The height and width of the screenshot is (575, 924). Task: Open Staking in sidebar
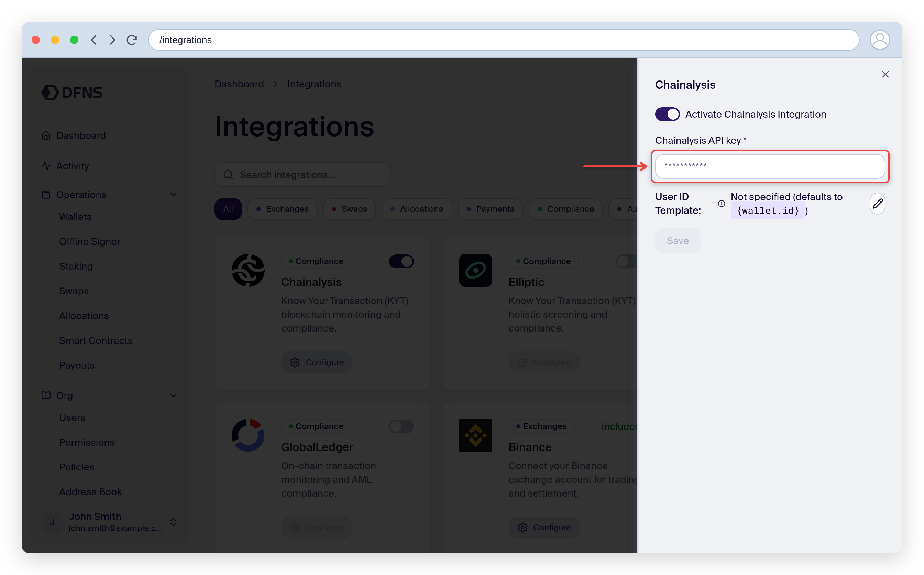(x=76, y=266)
